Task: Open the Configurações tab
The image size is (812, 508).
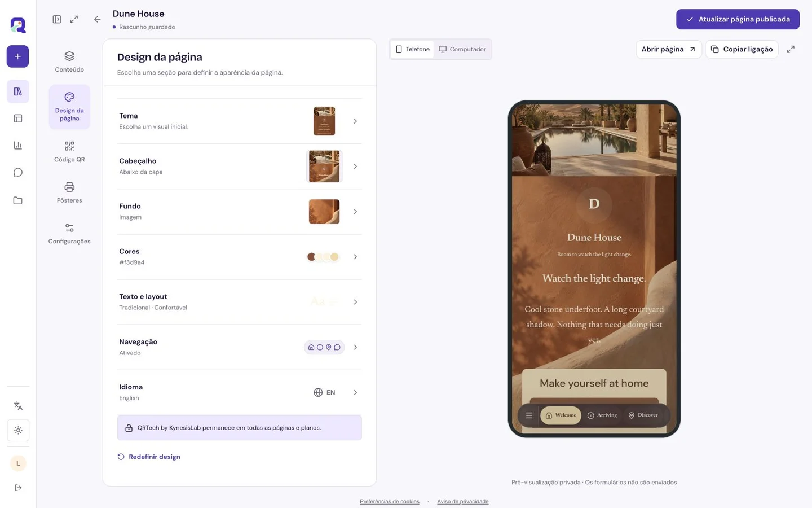Action: pyautogui.click(x=69, y=234)
